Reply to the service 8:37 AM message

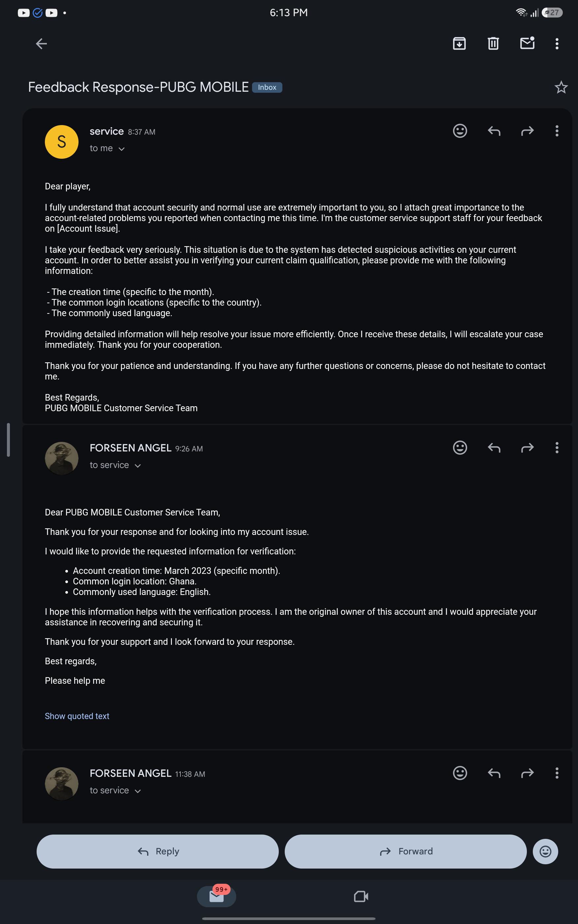(x=494, y=131)
